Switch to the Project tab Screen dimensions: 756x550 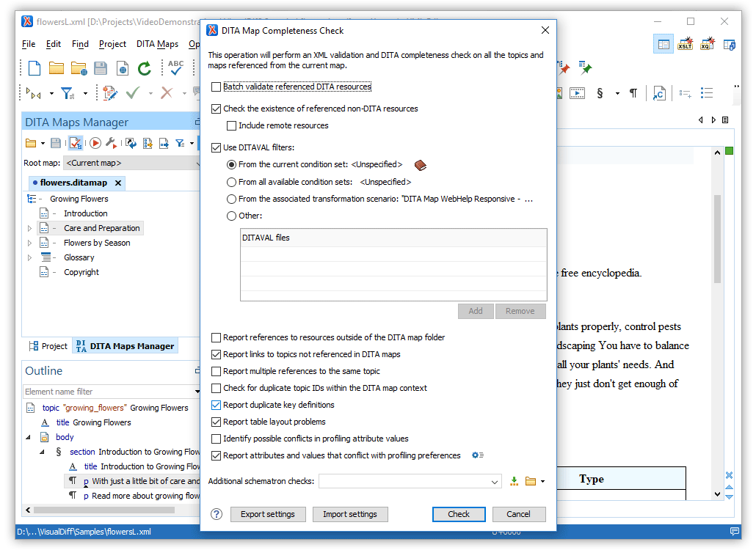click(x=48, y=346)
